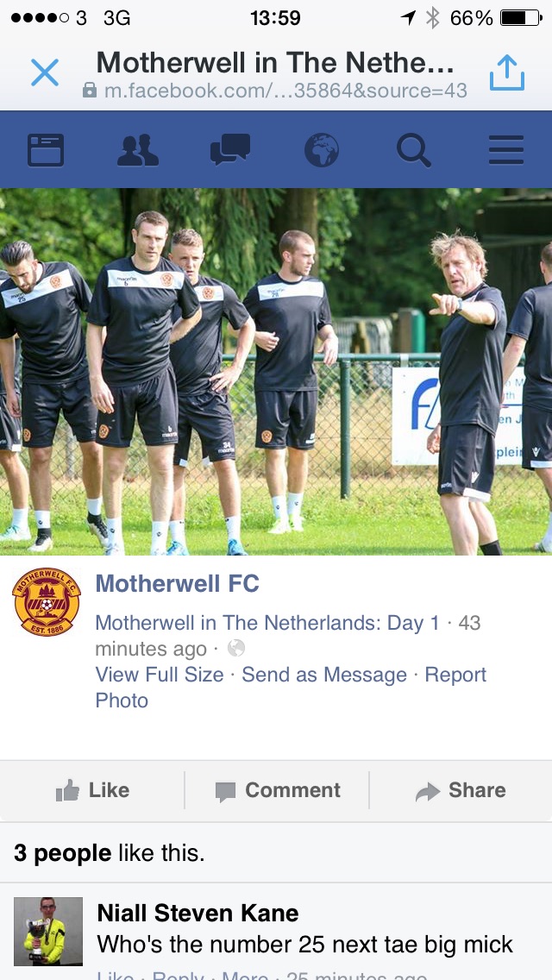Tap the Share arrow button
This screenshot has width=552, height=980.
tap(461, 790)
